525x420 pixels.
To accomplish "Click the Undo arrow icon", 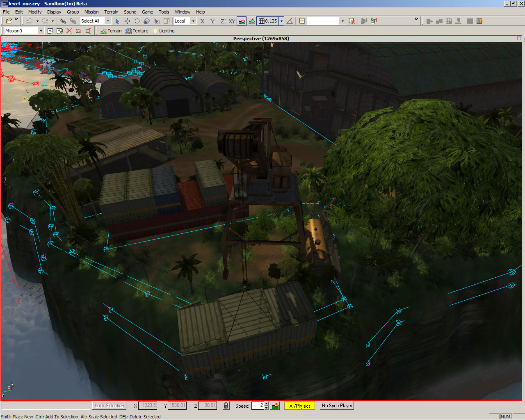I will pyautogui.click(x=30, y=21).
